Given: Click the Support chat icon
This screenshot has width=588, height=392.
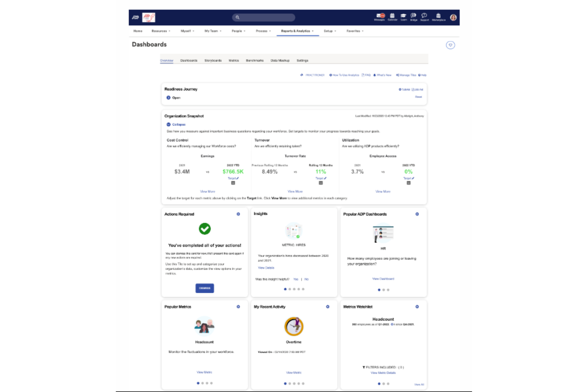Looking at the screenshot, I should click(x=424, y=15).
